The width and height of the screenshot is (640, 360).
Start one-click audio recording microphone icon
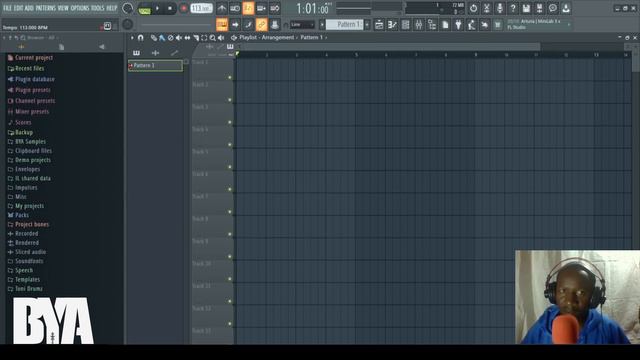tap(500, 8)
